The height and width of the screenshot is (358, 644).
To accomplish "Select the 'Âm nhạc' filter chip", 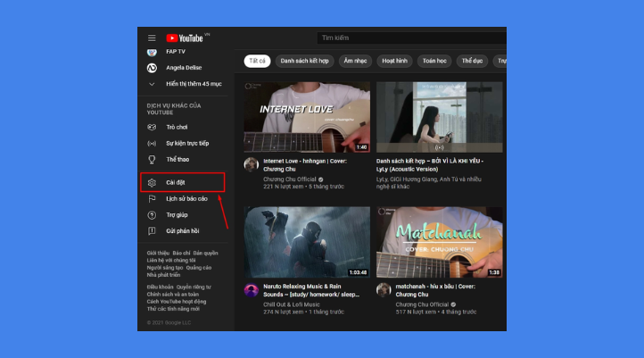I will pos(355,61).
